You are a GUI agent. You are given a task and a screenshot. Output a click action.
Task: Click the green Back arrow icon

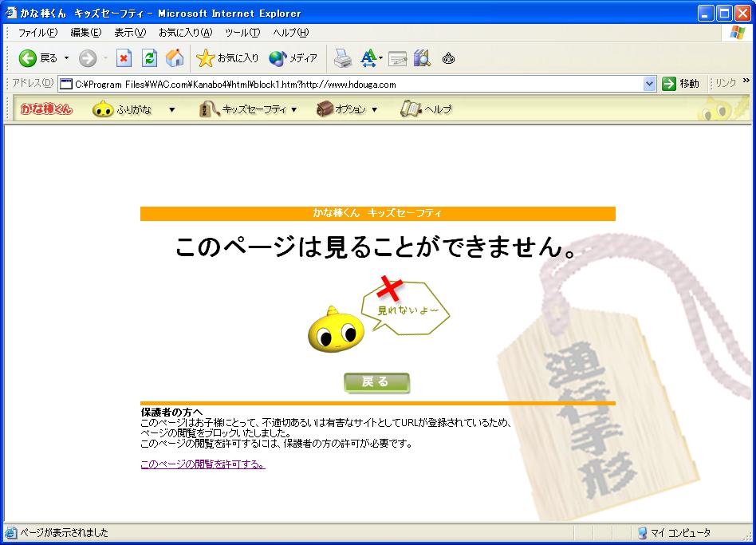[x=27, y=58]
